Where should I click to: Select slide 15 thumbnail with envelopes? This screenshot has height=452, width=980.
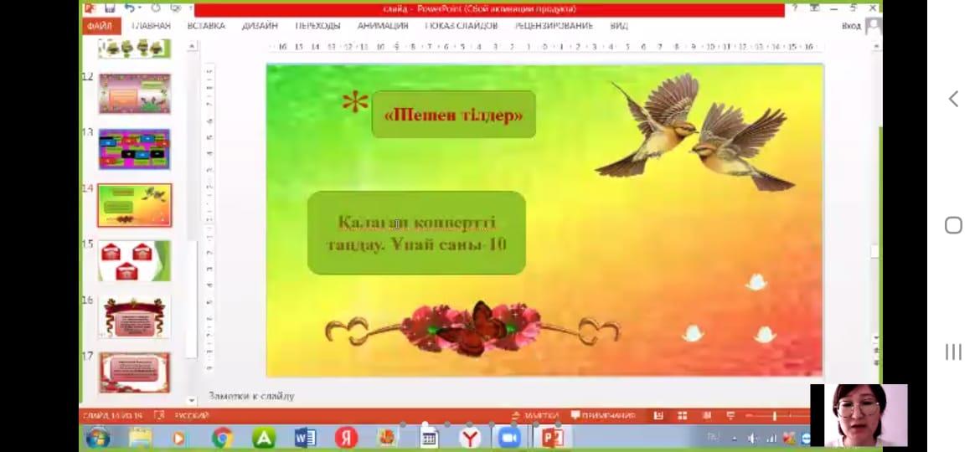[x=135, y=261]
